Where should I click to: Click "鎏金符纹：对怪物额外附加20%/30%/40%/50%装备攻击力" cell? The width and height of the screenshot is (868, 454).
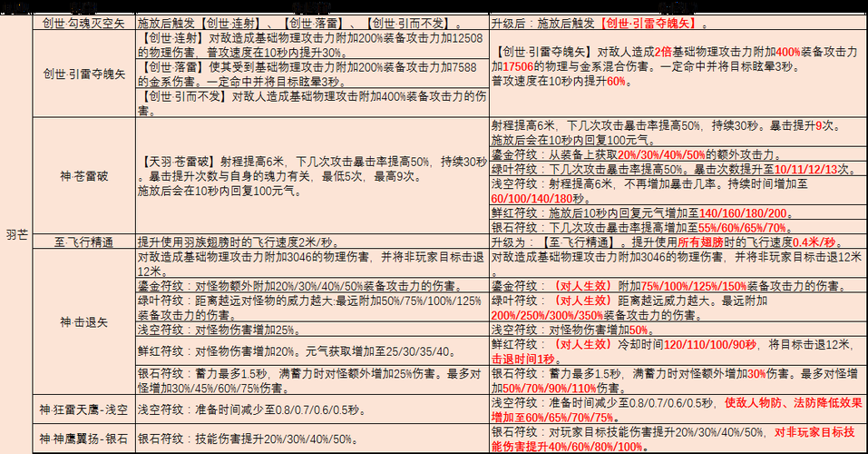coord(312,285)
